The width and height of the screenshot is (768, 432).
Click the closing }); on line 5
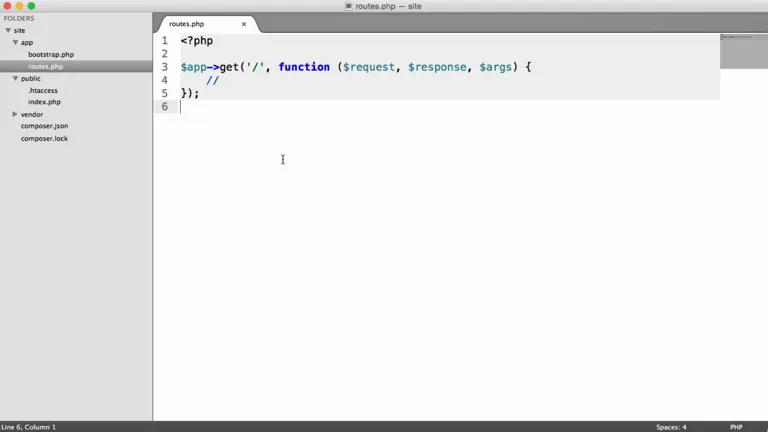coord(190,94)
